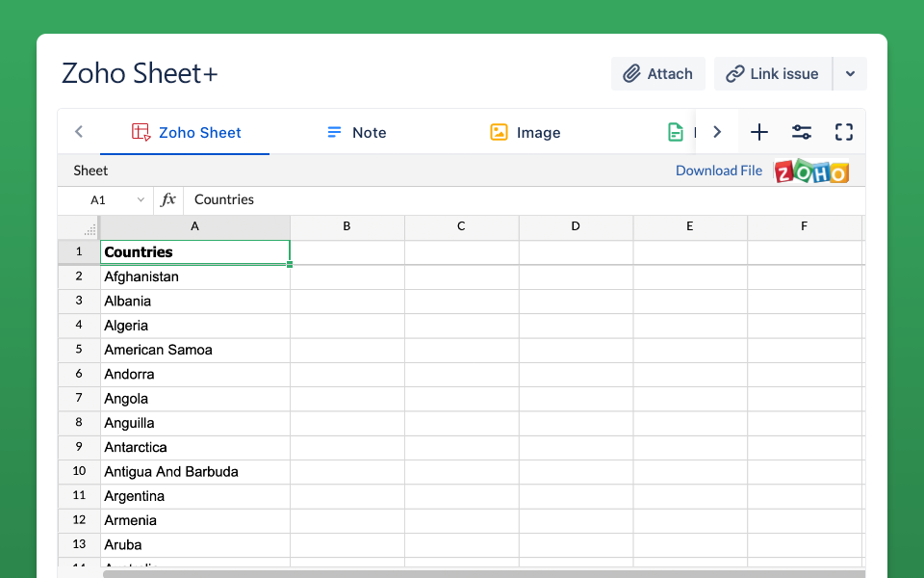The image size is (924, 578).
Task: Click the select-all corner of the grid
Action: (x=79, y=227)
